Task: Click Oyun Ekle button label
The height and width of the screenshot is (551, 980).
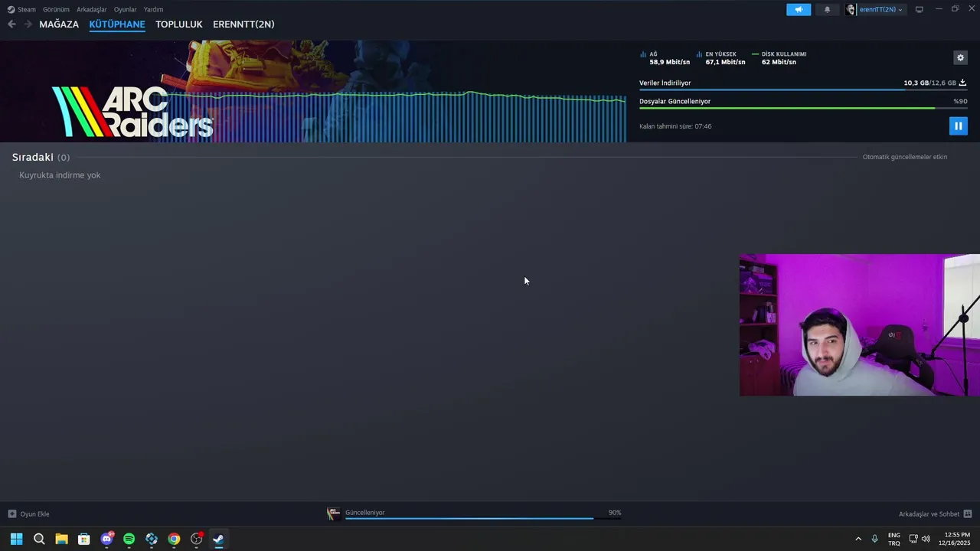Action: 34,514
